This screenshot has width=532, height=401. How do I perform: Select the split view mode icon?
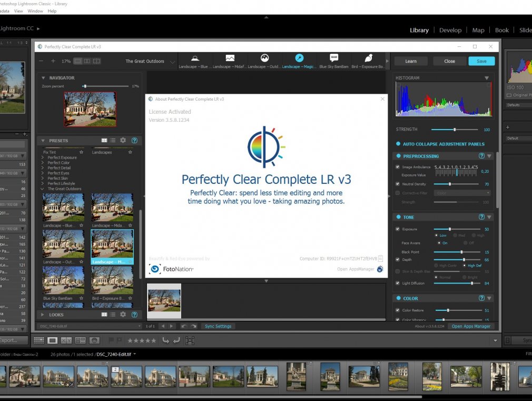(x=87, y=61)
